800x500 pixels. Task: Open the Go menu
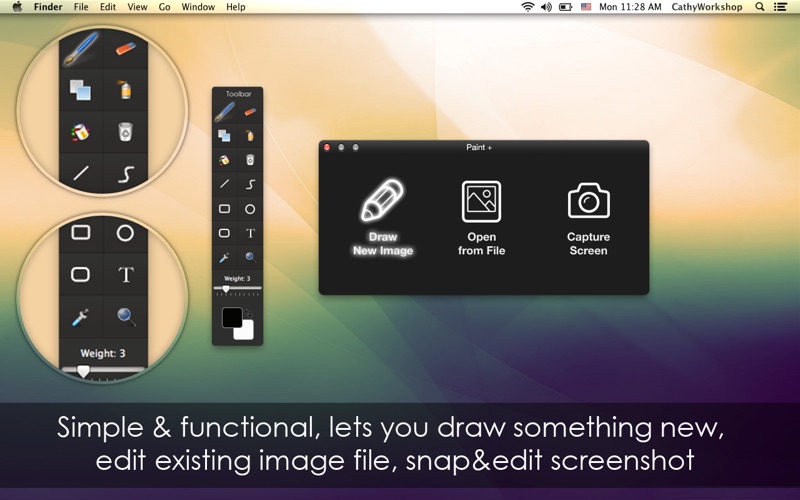[x=164, y=7]
